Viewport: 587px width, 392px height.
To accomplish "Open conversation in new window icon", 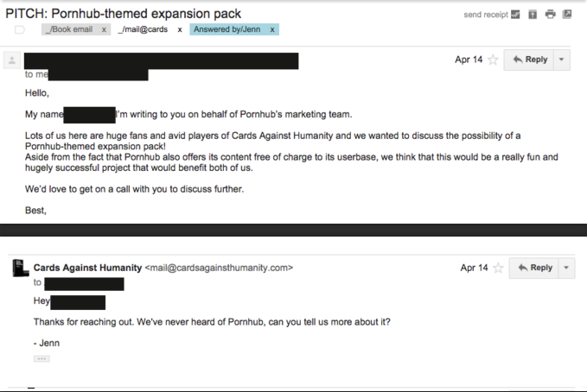I will [x=567, y=14].
